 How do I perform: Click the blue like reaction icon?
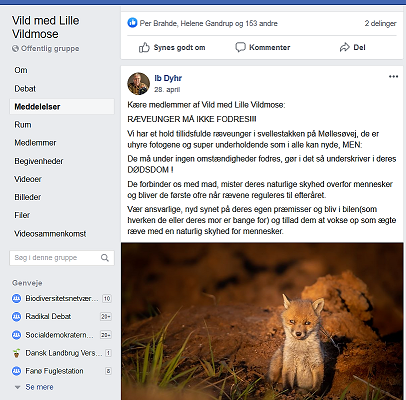coord(132,23)
